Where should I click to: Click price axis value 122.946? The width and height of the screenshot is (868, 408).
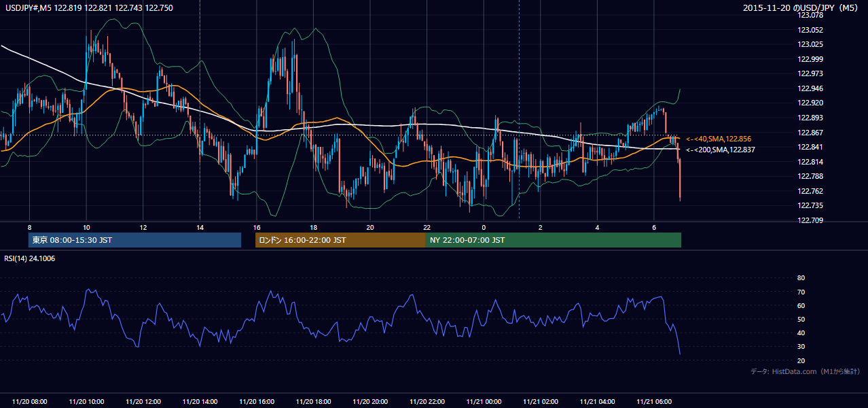[x=811, y=88]
